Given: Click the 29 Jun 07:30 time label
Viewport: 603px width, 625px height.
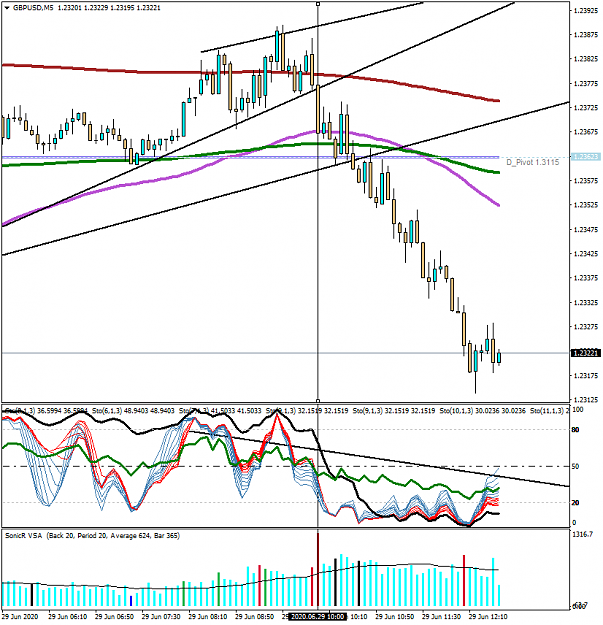Looking at the screenshot, I should click(161, 616).
